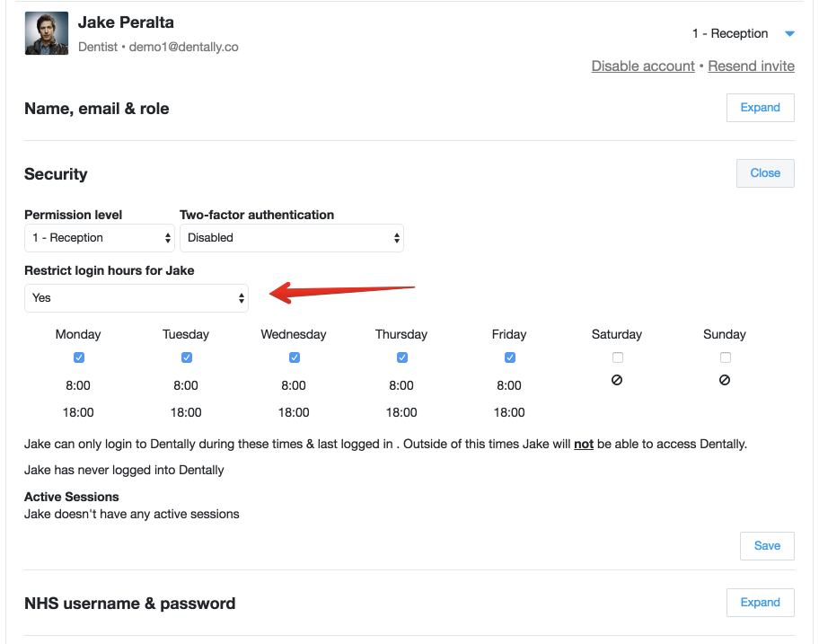Save the security settings
The image size is (819, 644).
[767, 545]
